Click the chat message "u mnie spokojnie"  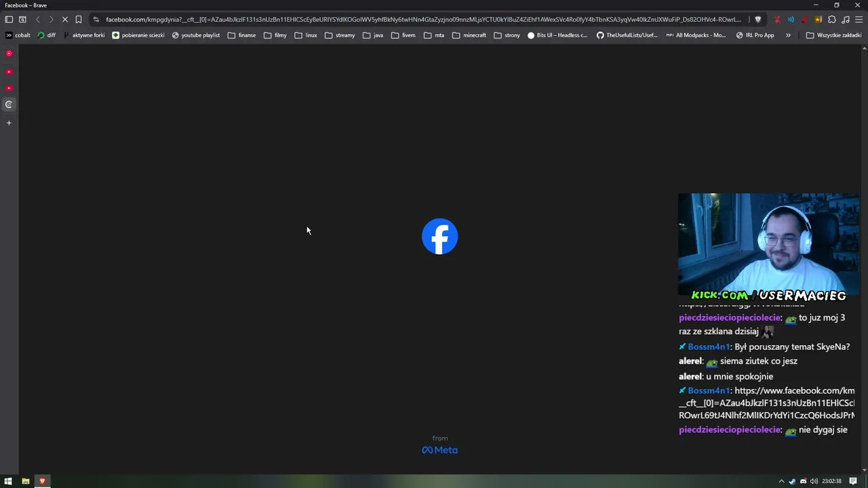coord(740,376)
